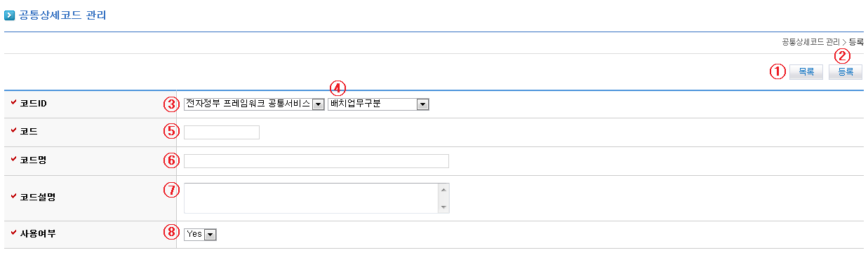This screenshot has height=255, width=868.
Task: Click the red checkmark icon next to 코드ID
Action: click(x=14, y=103)
